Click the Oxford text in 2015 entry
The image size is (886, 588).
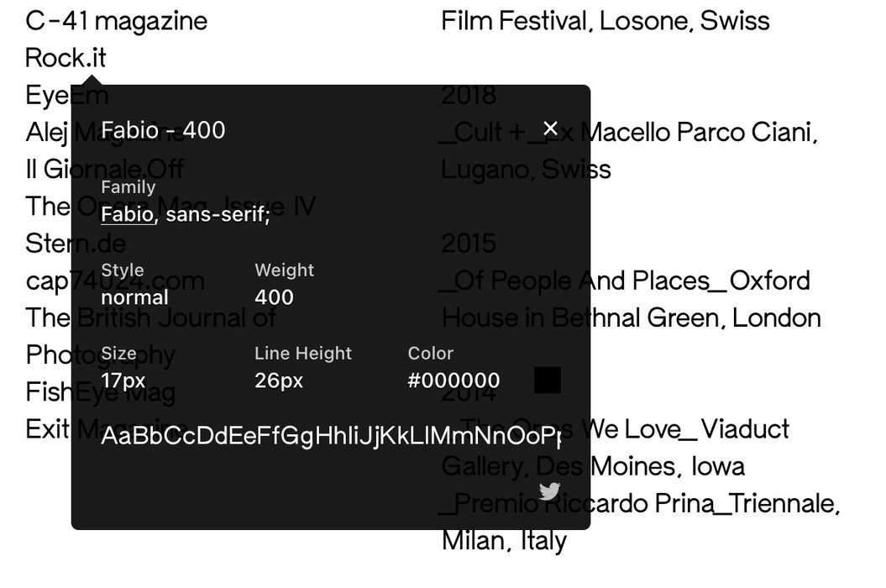coord(769,281)
